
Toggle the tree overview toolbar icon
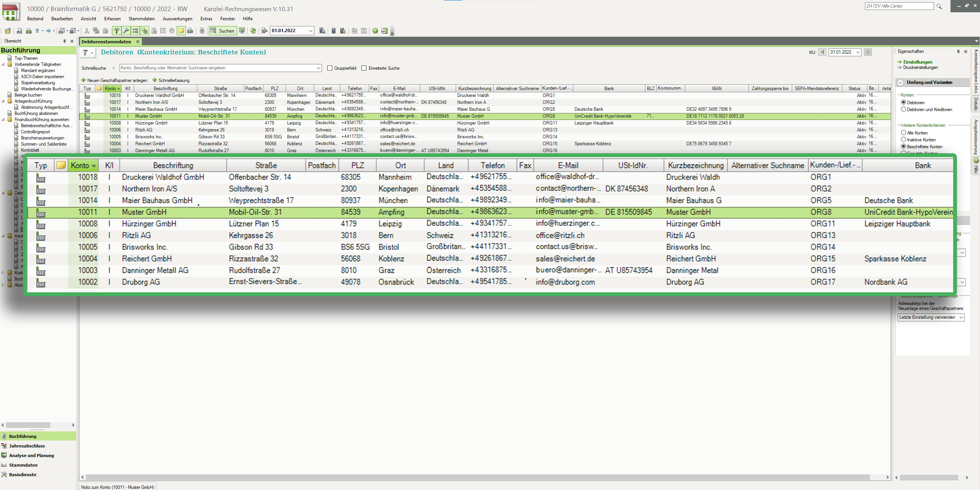click(x=117, y=31)
